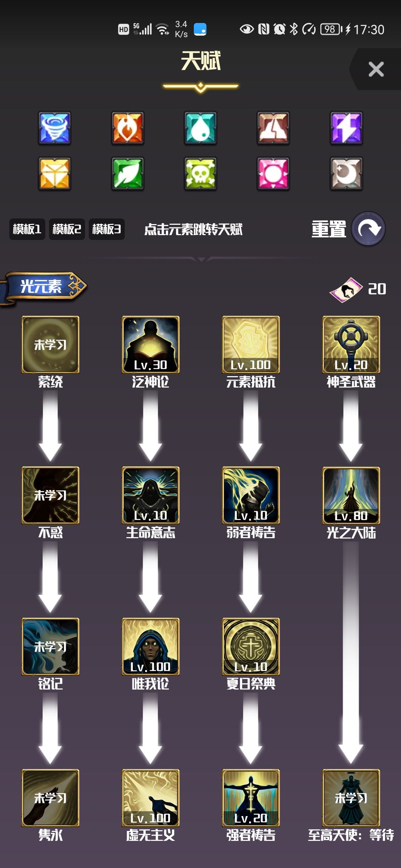Select the dark moon element icon
Viewport: 401px width, 868px height.
(x=346, y=174)
